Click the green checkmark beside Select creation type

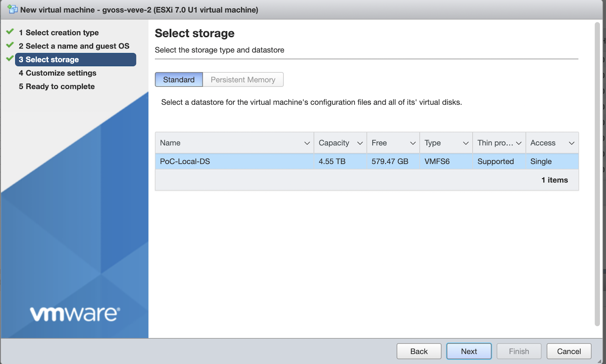pyautogui.click(x=9, y=32)
